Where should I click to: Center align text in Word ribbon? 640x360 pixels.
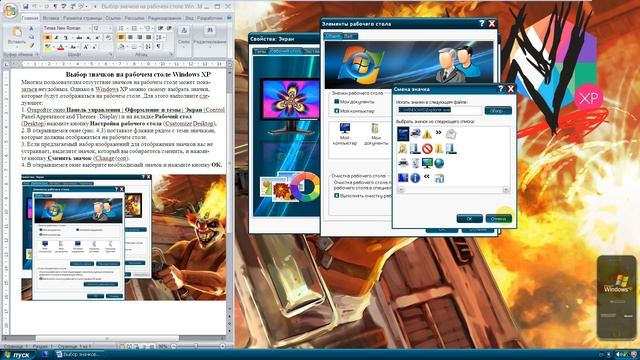tap(130, 38)
